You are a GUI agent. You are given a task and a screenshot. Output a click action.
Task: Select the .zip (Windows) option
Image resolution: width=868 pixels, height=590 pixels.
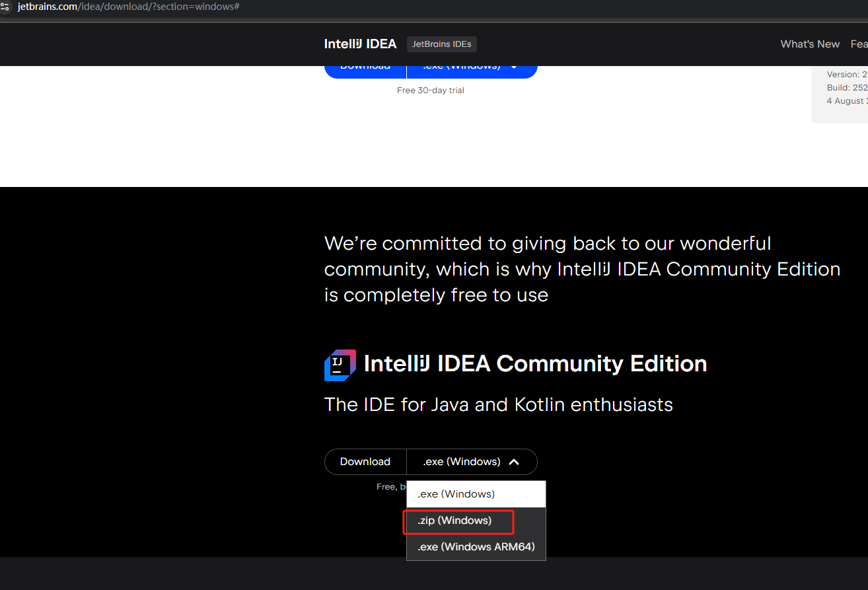coord(476,521)
